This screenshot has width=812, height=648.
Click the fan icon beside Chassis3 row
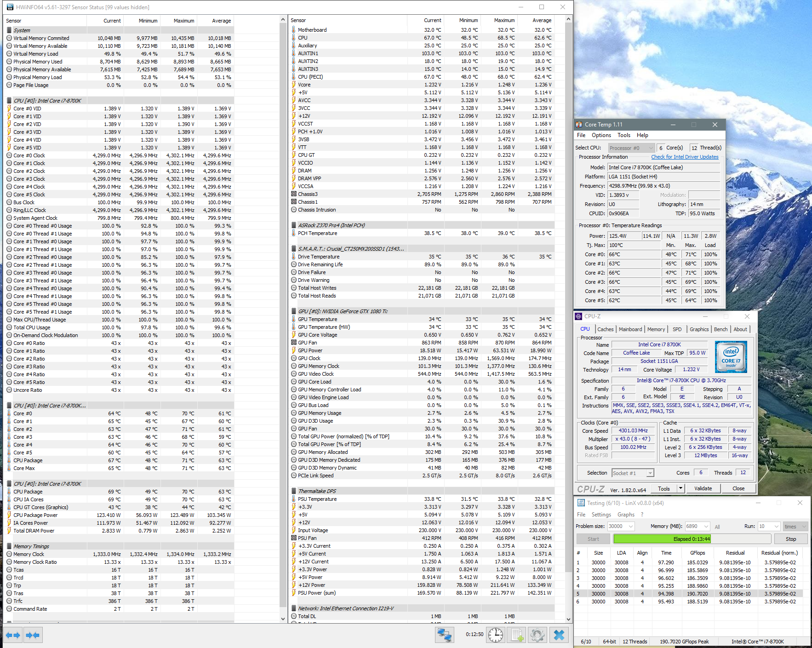pos(294,194)
